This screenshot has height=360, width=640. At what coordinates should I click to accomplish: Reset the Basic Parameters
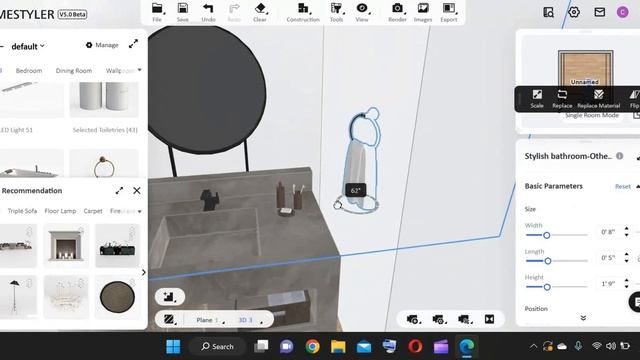click(623, 187)
